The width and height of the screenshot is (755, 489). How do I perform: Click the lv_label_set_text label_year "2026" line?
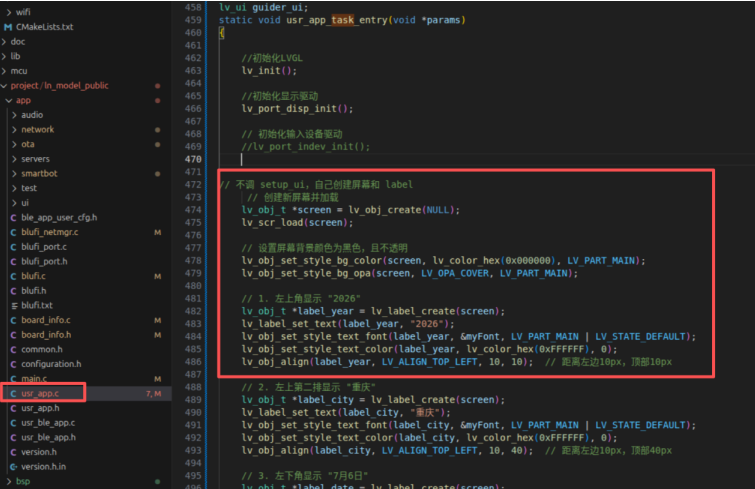coord(348,323)
